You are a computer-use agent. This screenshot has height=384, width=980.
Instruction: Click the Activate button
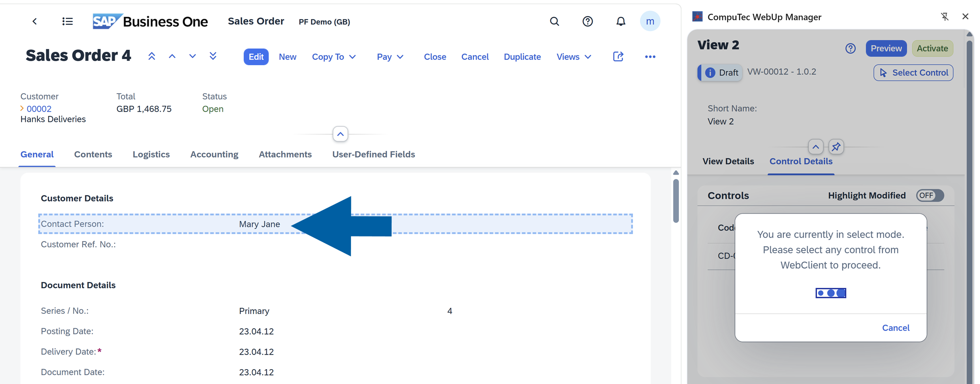tap(932, 48)
